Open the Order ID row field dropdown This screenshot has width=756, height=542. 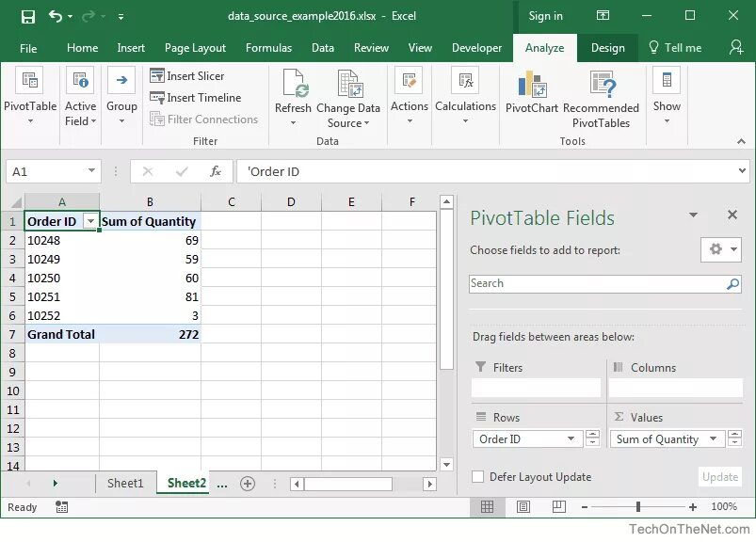tap(571, 438)
